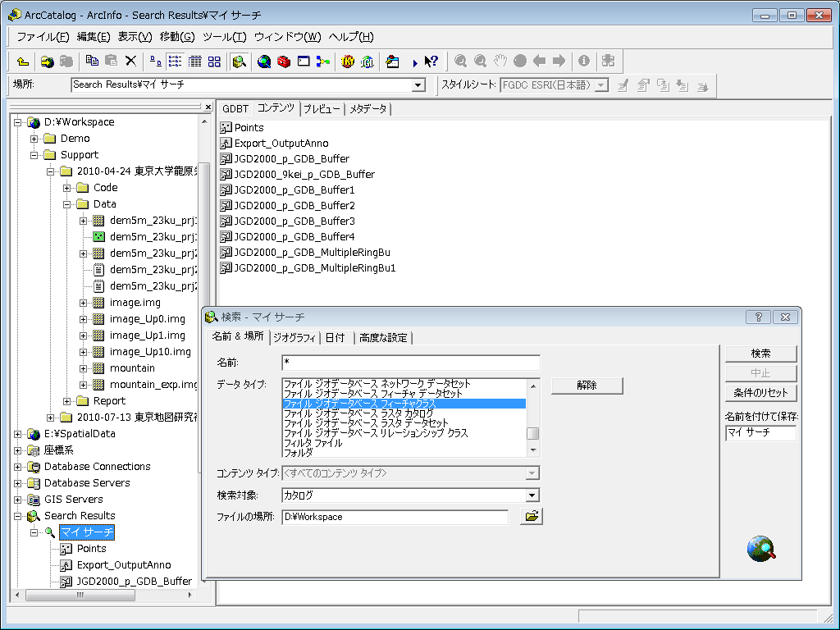Expand the E:¥SpatialData node
Image resolution: width=840 pixels, height=630 pixels.
tap(18, 434)
